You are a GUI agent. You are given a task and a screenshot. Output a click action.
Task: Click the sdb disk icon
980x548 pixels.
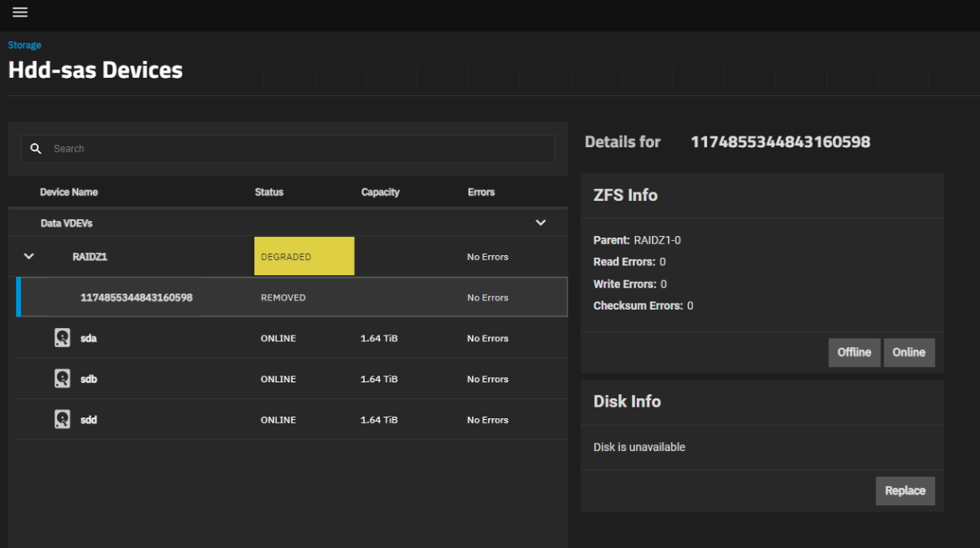[62, 379]
